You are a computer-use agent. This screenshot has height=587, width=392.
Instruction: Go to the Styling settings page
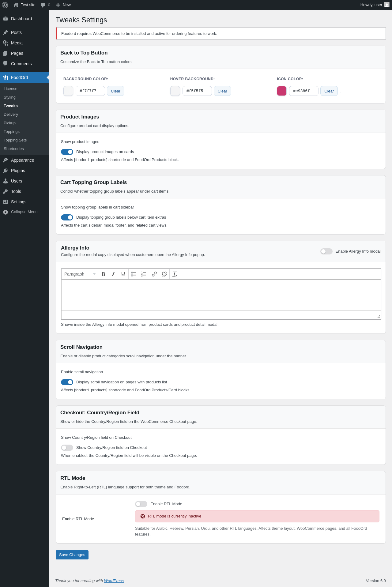9,97
